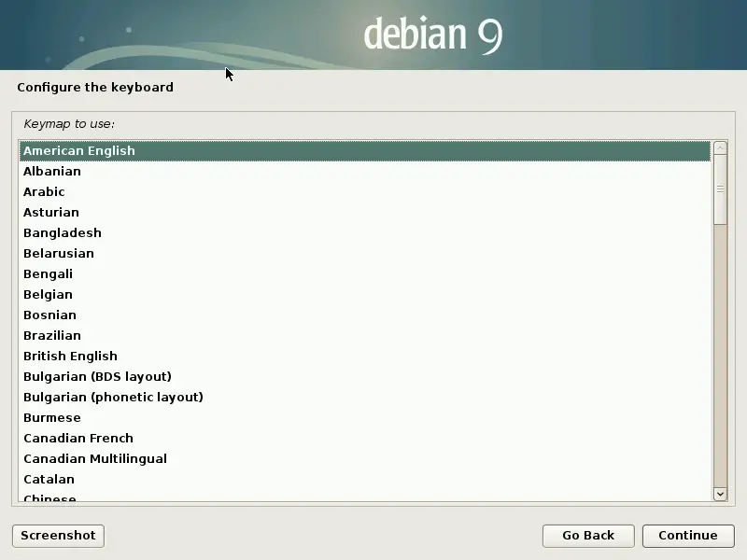Pick Catalan from the keymap list
Screen dimensions: 747x560
point(49,480)
